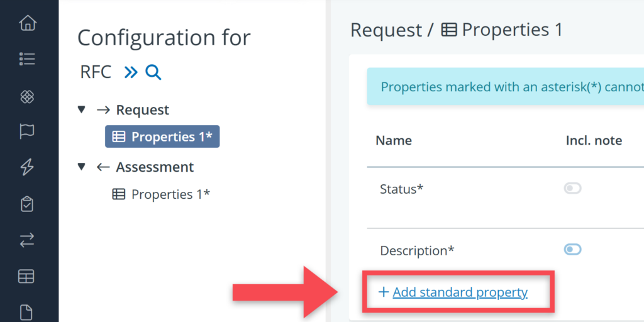Click the search magnifier next to RFC
This screenshot has height=322, width=644.
tap(153, 72)
